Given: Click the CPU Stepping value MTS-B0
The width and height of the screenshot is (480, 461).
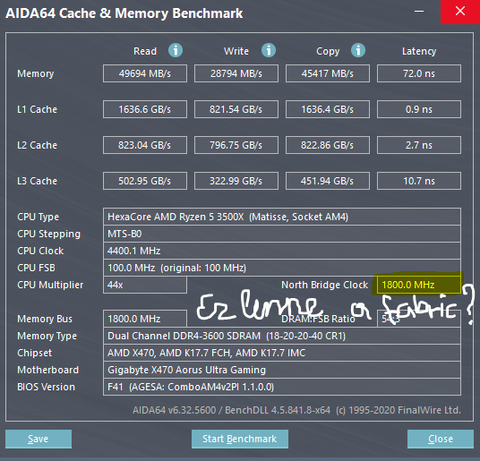Looking at the screenshot, I should (x=282, y=234).
